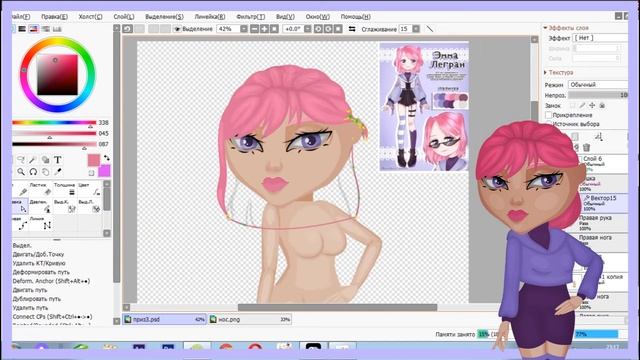This screenshot has height=360, width=640.
Task: Select the Eyedropper color picker tool
Action: [58, 172]
